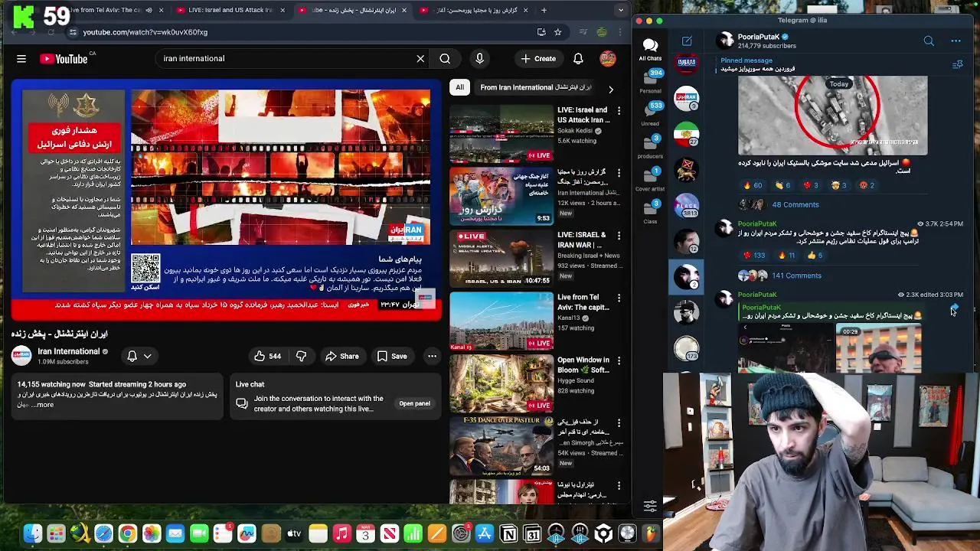This screenshot has width=980, height=551.
Task: Select the 'From Iran International' filter chip
Action: (x=536, y=87)
